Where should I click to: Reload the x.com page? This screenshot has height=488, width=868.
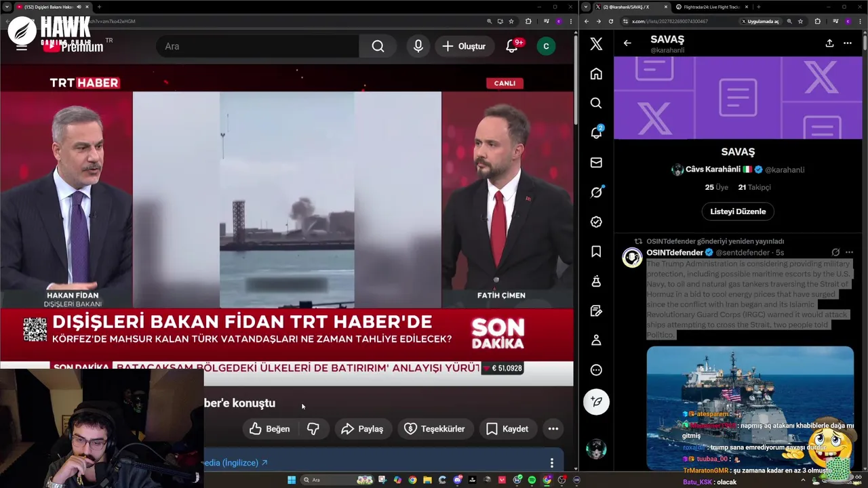pos(610,21)
